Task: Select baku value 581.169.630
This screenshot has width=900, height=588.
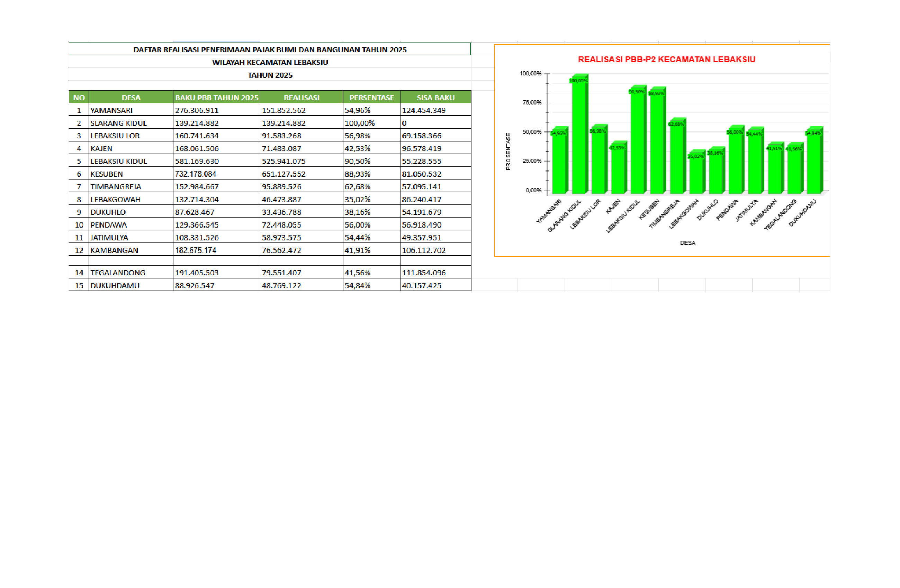Action: 217,161
